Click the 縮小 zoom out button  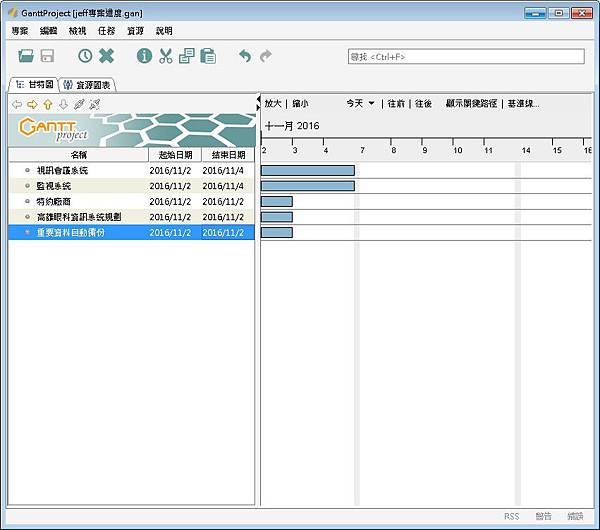(x=300, y=103)
